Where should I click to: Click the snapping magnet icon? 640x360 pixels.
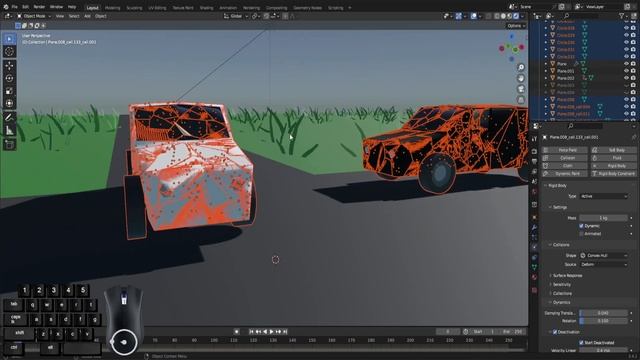(x=266, y=16)
